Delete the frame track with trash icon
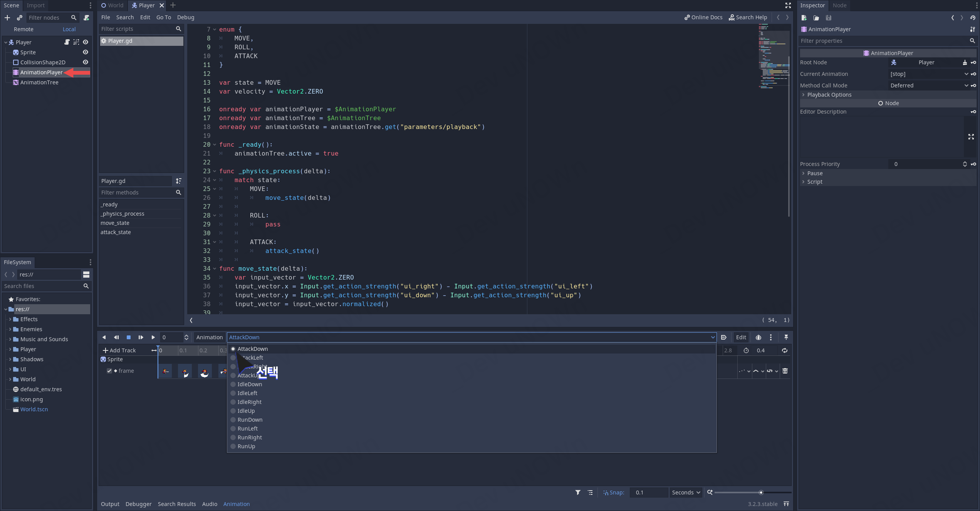The height and width of the screenshot is (511, 980). (x=785, y=371)
